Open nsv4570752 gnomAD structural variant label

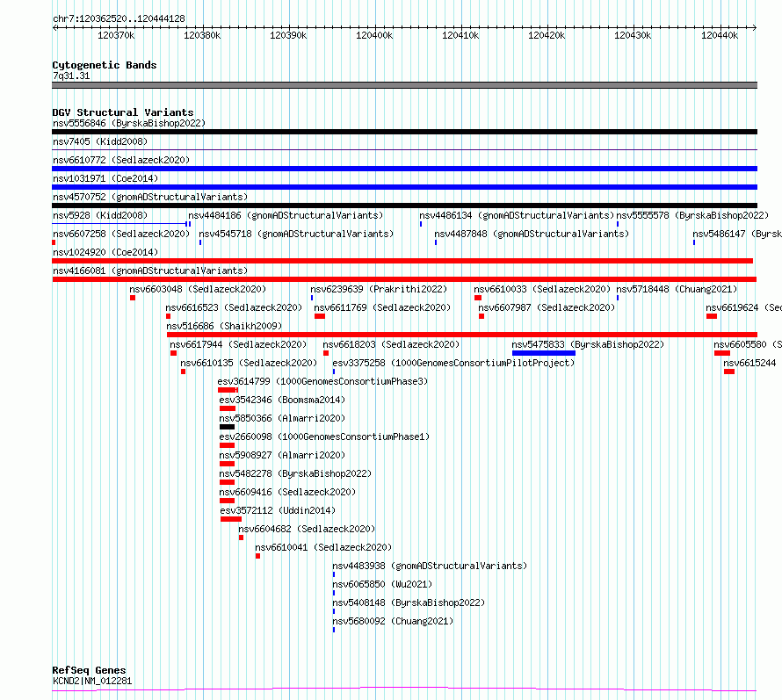pyautogui.click(x=150, y=197)
